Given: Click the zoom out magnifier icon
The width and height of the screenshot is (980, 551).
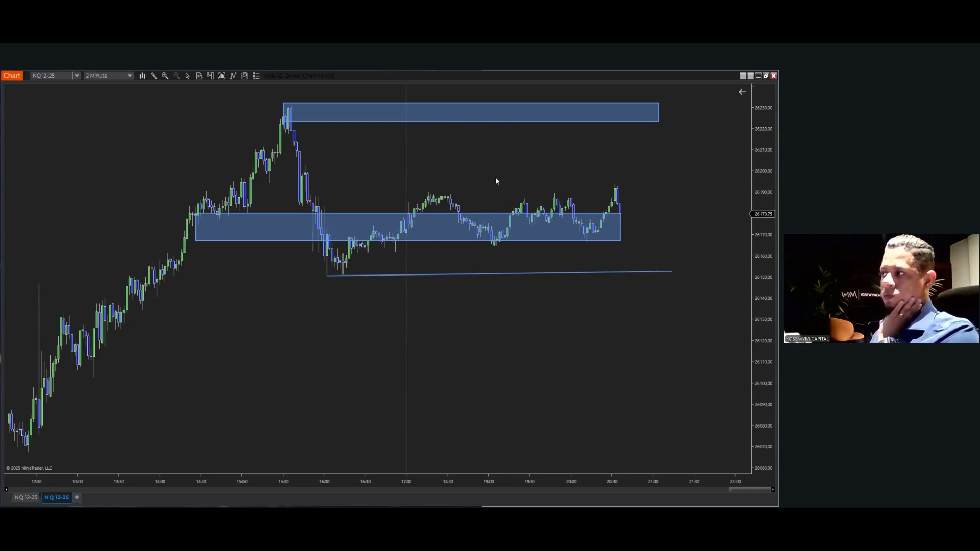Looking at the screenshot, I should (x=177, y=76).
